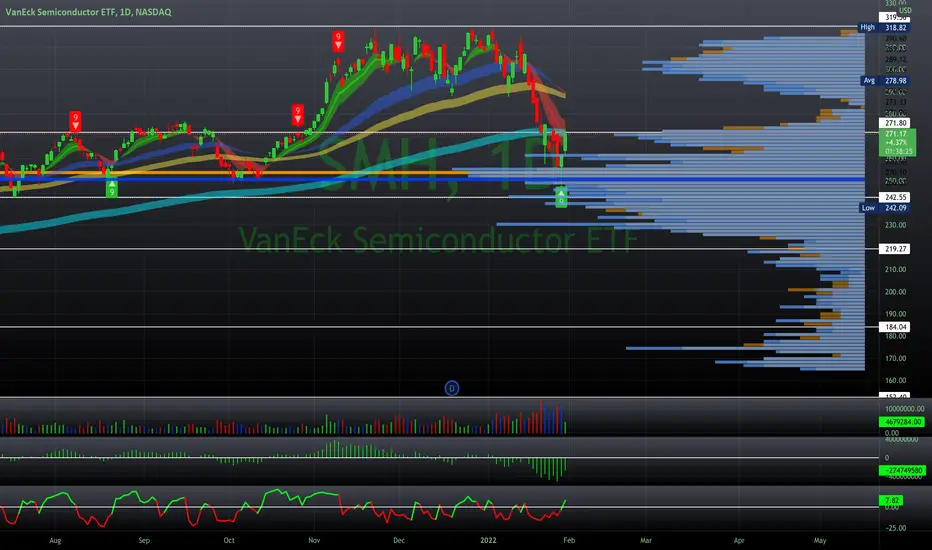
Task: Click the oscillator value 7.82 label
Action: click(x=892, y=500)
